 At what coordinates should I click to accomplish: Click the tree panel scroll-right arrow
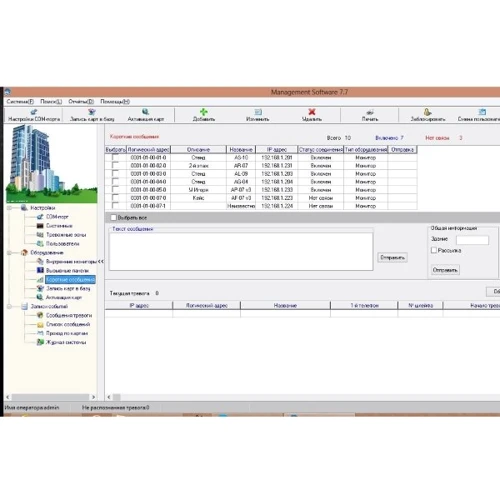[x=93, y=397]
